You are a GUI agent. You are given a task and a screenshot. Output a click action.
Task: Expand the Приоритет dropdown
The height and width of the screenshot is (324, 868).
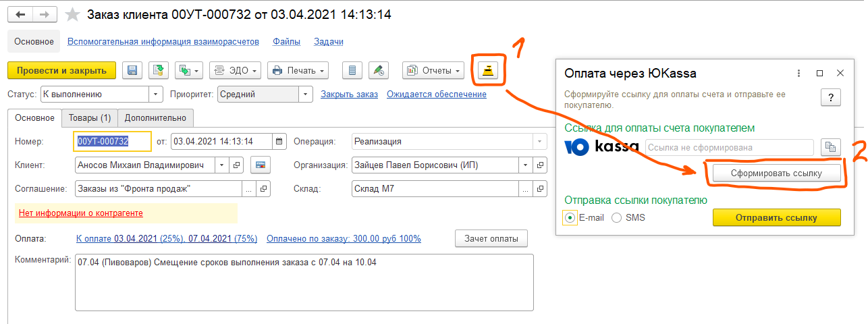pyautogui.click(x=306, y=94)
